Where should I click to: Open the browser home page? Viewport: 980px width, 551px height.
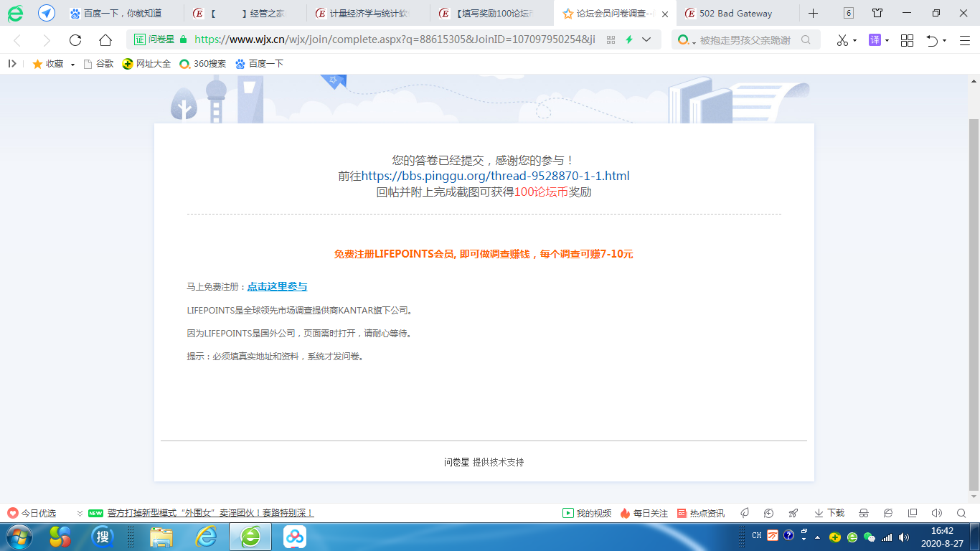point(105,40)
